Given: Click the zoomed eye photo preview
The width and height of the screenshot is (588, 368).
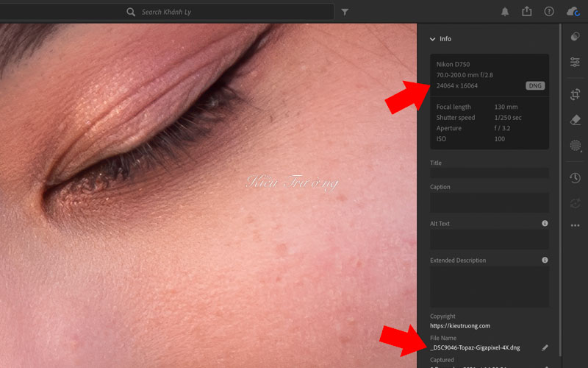Looking at the screenshot, I should point(208,196).
